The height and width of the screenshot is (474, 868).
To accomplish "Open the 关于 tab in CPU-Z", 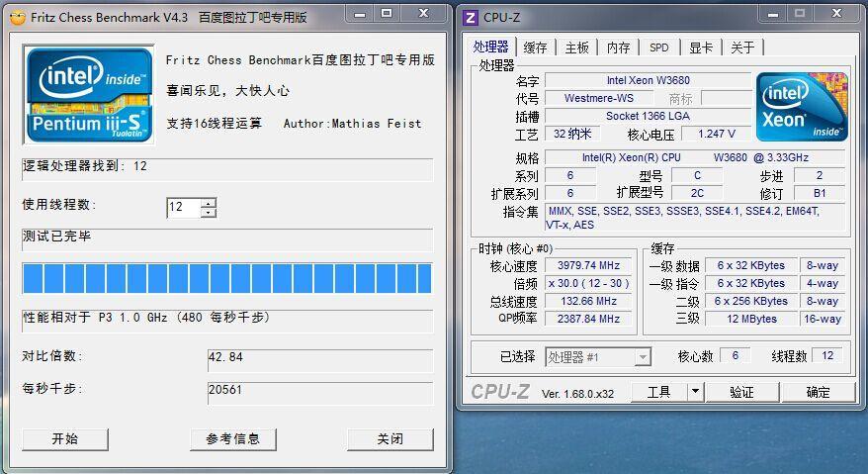I will (742, 47).
